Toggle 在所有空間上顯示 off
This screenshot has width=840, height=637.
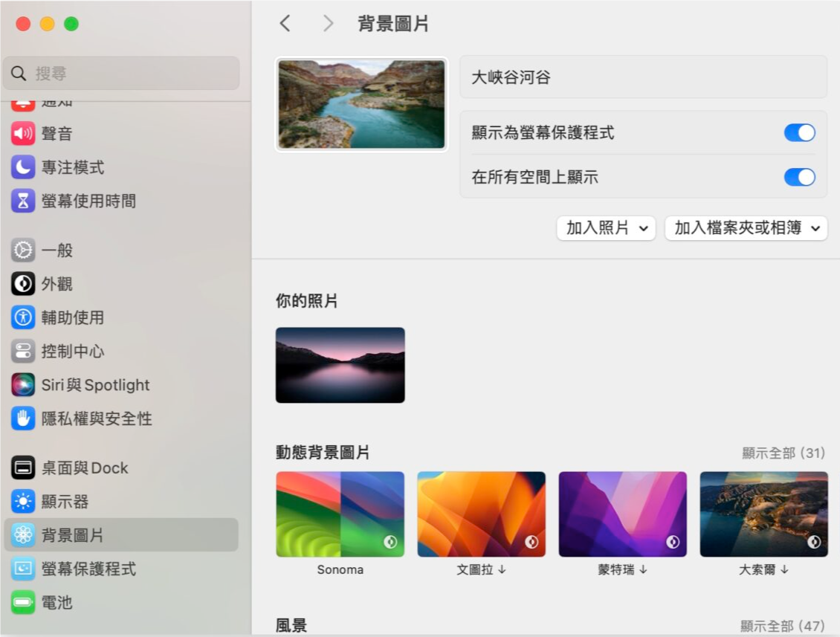coord(799,177)
